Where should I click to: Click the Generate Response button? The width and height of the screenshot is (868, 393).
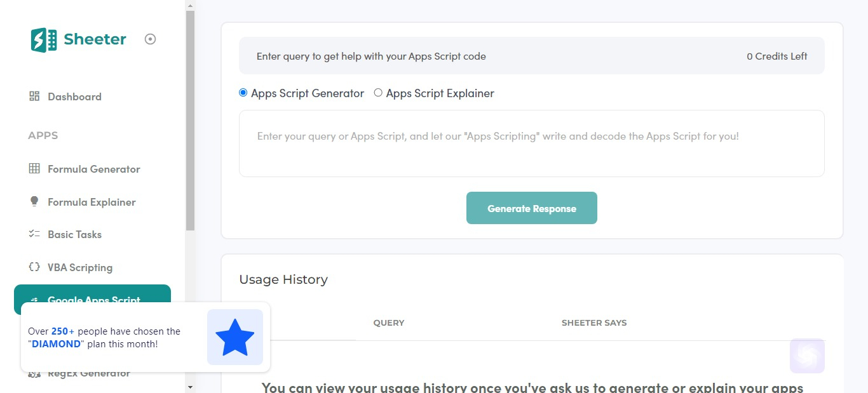(x=532, y=208)
